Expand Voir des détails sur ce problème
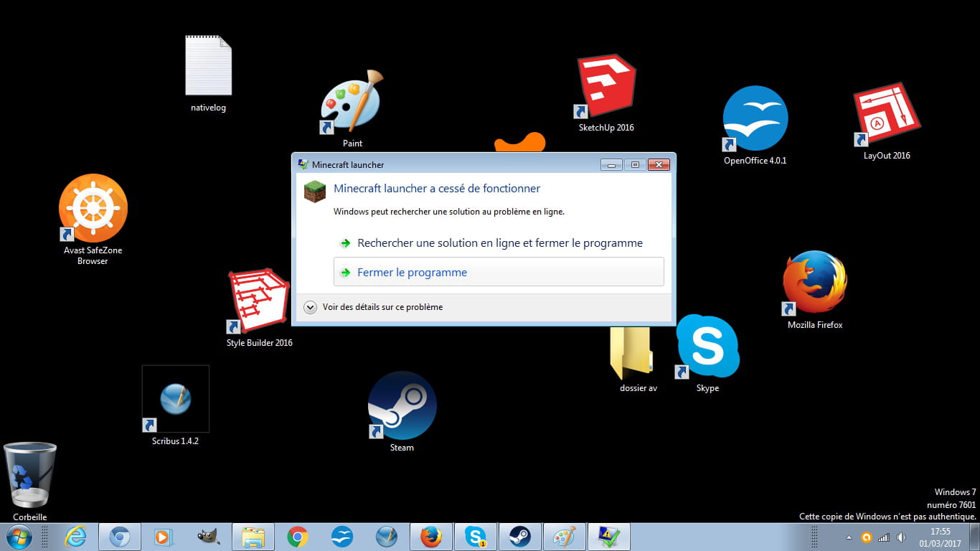 pyautogui.click(x=374, y=307)
